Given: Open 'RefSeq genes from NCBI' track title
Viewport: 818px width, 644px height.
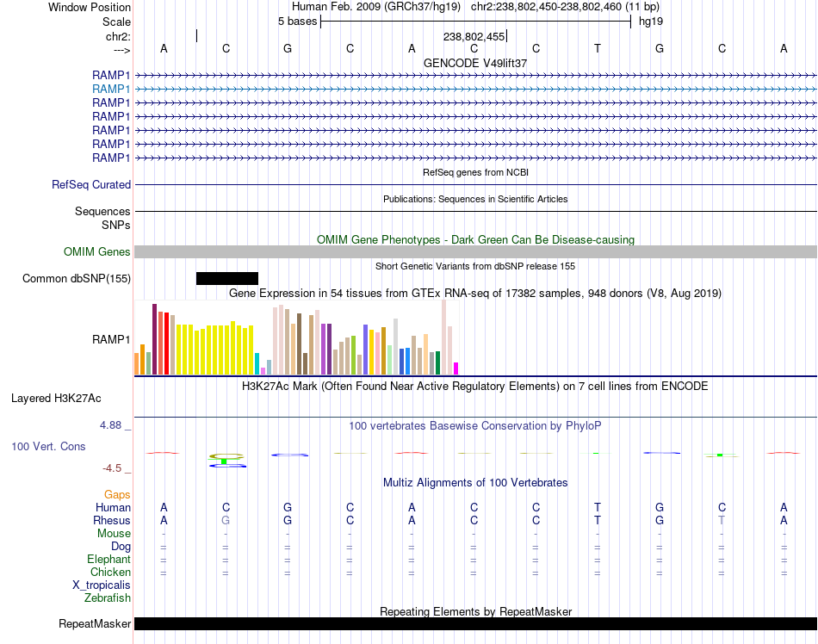Looking at the screenshot, I should click(475, 172).
